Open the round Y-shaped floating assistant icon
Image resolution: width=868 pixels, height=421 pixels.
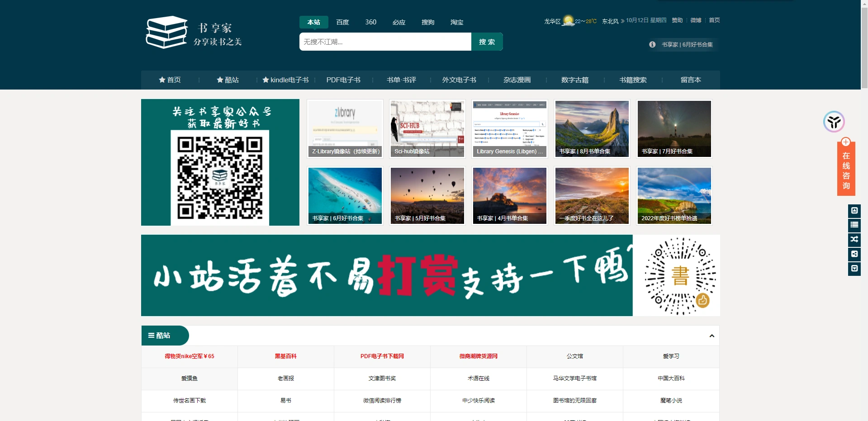834,122
